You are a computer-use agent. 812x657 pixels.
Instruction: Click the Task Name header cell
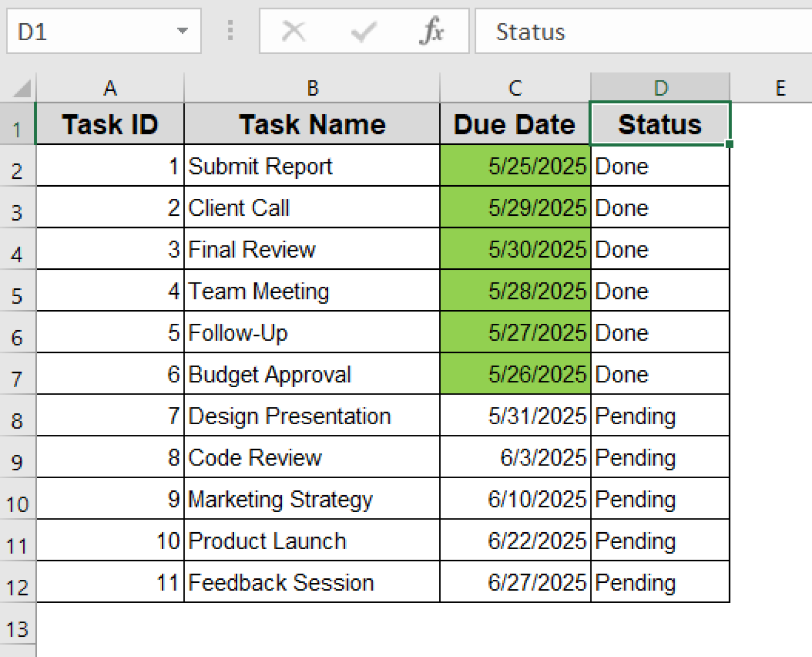pos(312,125)
